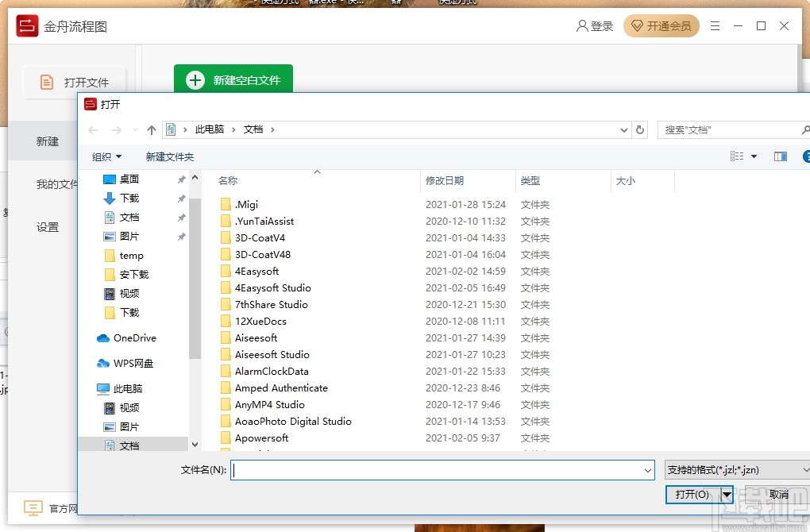810x532 pixels.
Task: Select pinned 下载 with blue arrow
Action: tap(129, 199)
